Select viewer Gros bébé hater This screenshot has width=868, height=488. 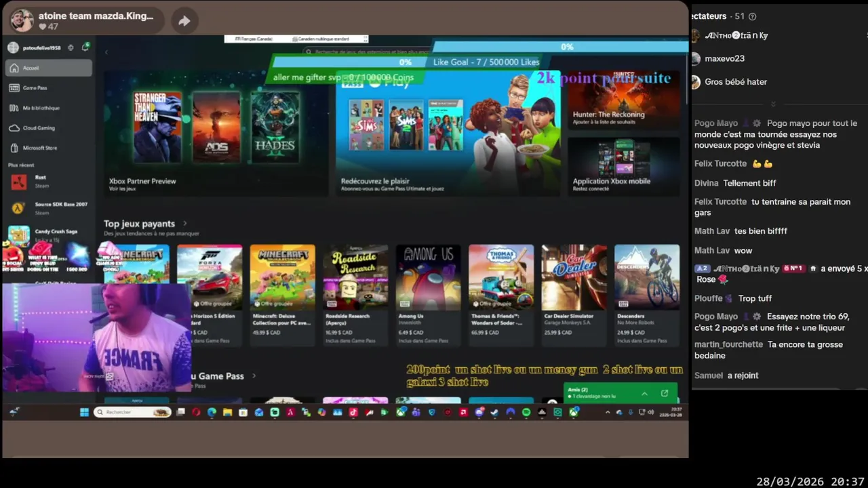point(736,81)
